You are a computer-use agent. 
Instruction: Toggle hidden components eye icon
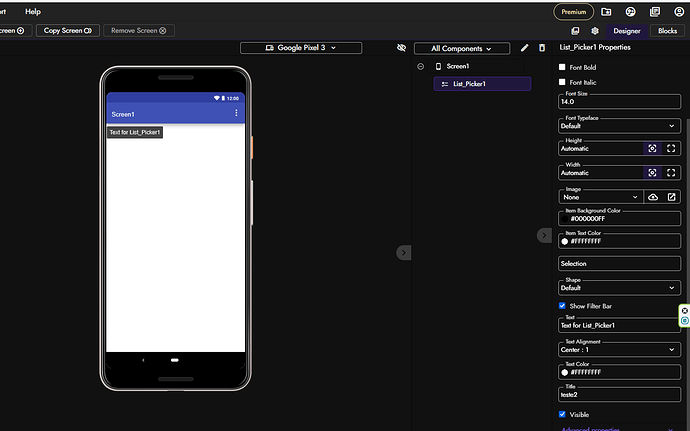tap(401, 48)
